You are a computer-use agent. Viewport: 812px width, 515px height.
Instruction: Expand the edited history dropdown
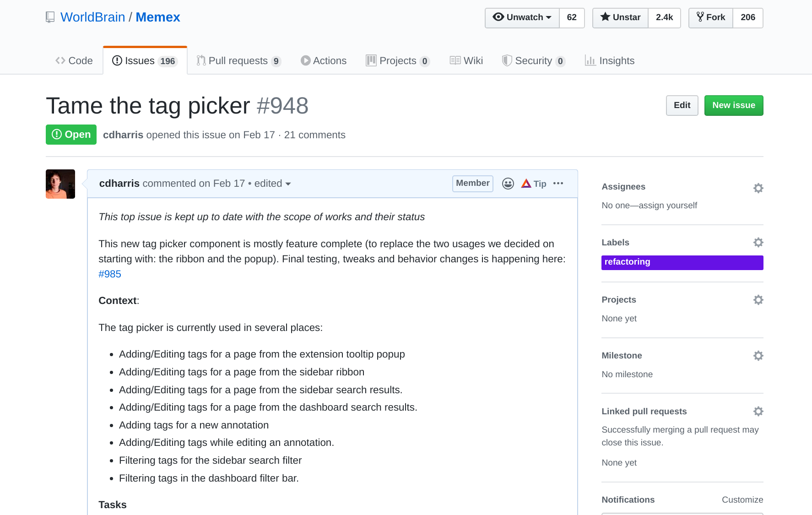tap(273, 184)
